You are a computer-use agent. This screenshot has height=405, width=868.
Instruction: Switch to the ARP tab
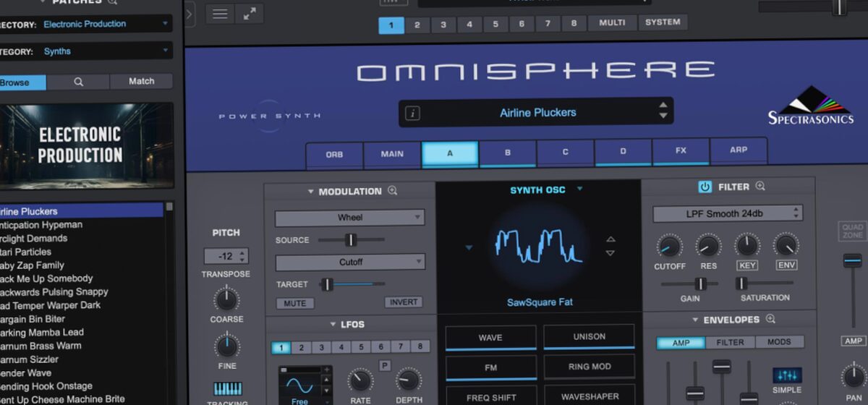tap(739, 150)
